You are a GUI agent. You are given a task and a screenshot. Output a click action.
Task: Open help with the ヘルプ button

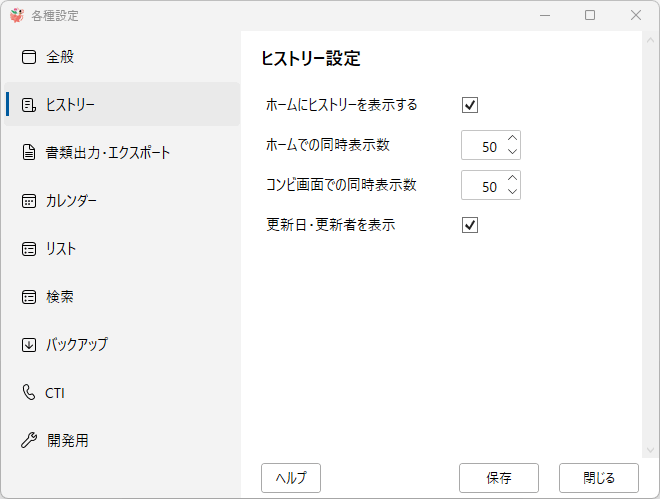tap(291, 478)
